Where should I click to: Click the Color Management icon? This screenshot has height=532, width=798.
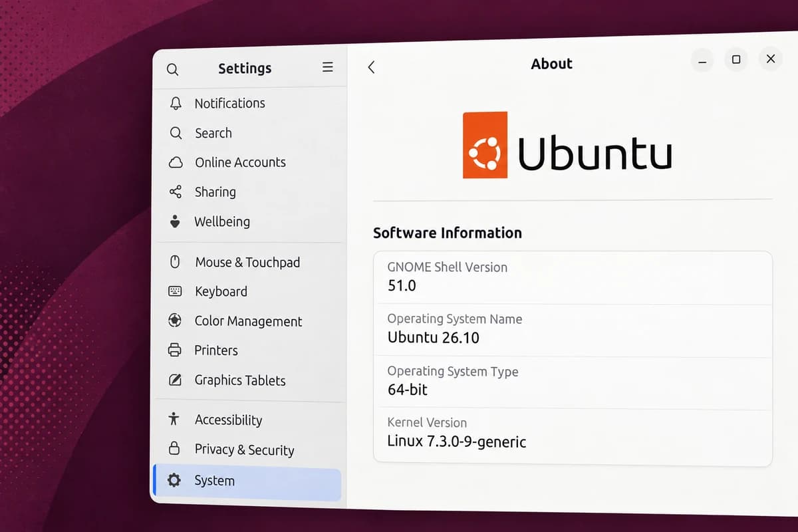point(175,321)
